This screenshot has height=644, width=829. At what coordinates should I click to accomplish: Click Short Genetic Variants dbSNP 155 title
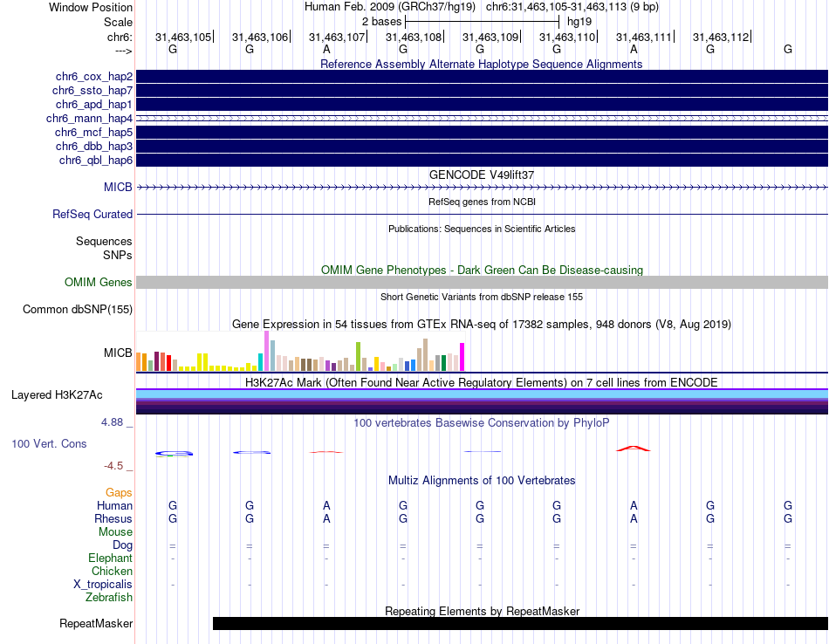coord(482,298)
